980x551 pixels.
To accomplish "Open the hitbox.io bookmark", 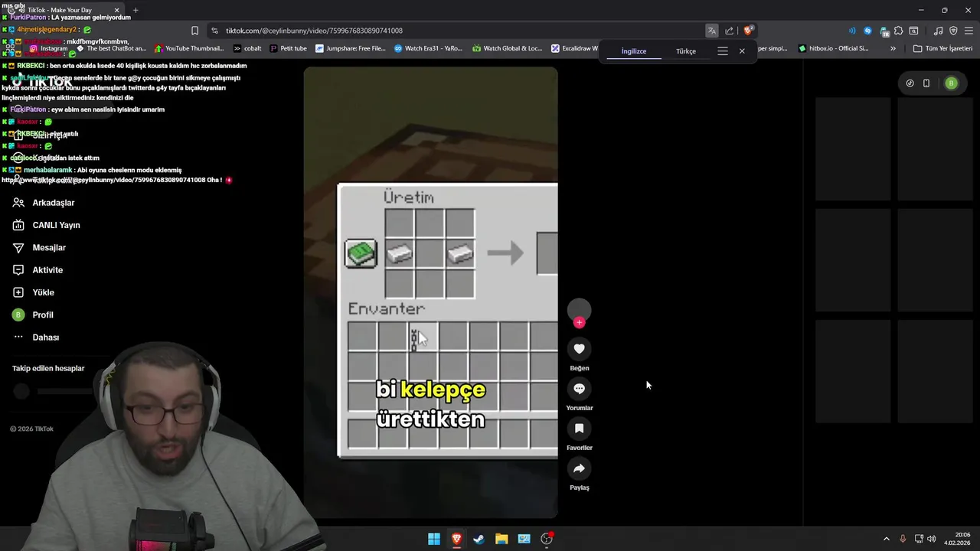I will [834, 48].
